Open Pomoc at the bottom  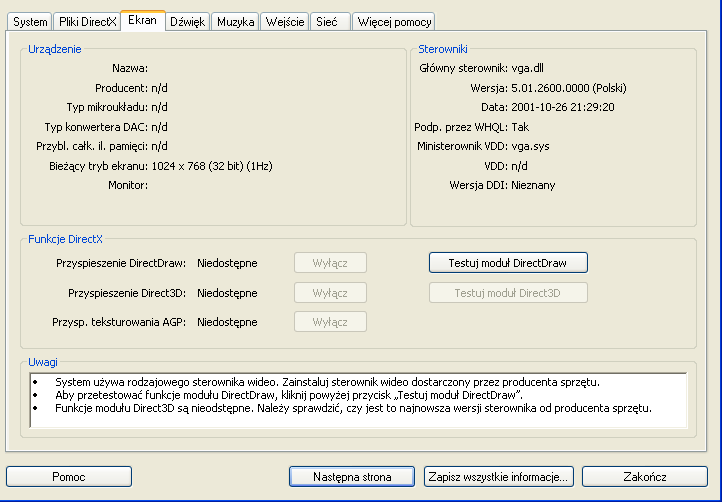[69, 477]
